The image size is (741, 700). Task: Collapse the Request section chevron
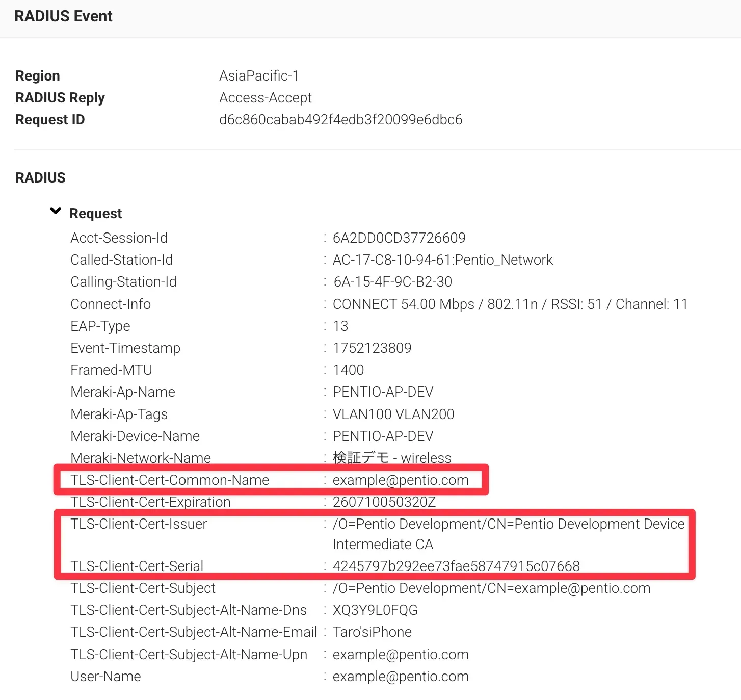(x=56, y=211)
